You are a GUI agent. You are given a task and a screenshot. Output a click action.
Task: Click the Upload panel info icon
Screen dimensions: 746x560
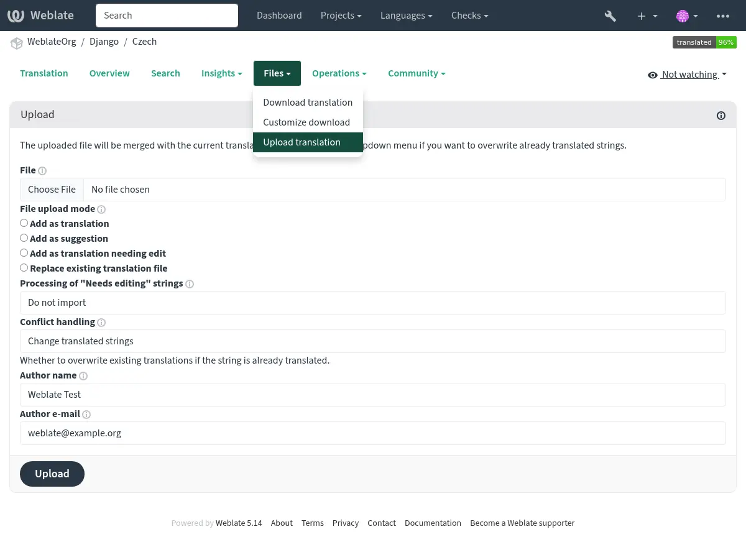[x=721, y=115]
